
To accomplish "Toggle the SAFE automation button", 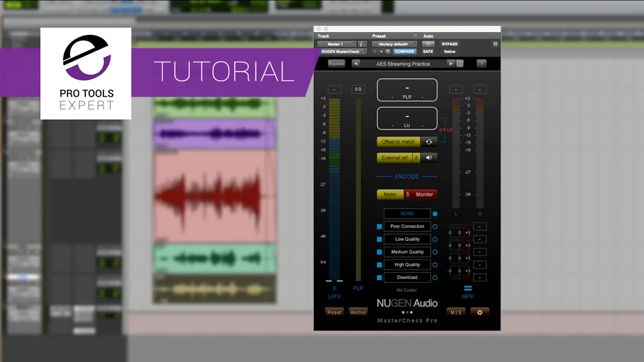I will click(428, 52).
